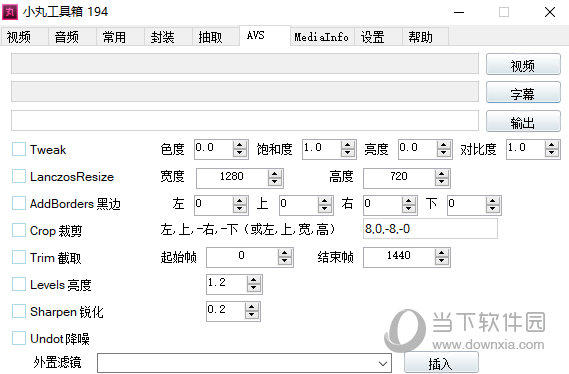
Task: Switch to the 视频 tab
Action: (25, 37)
